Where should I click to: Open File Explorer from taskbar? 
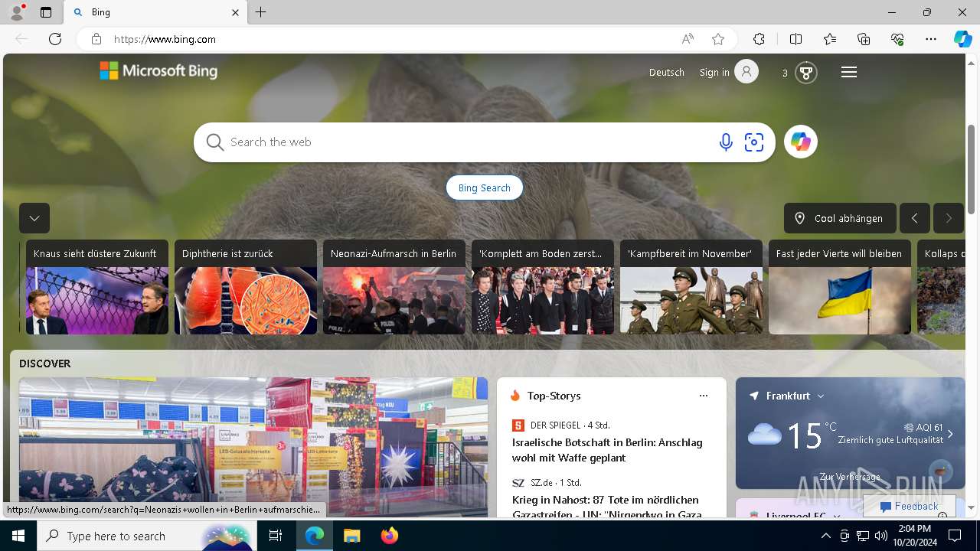pyautogui.click(x=351, y=536)
